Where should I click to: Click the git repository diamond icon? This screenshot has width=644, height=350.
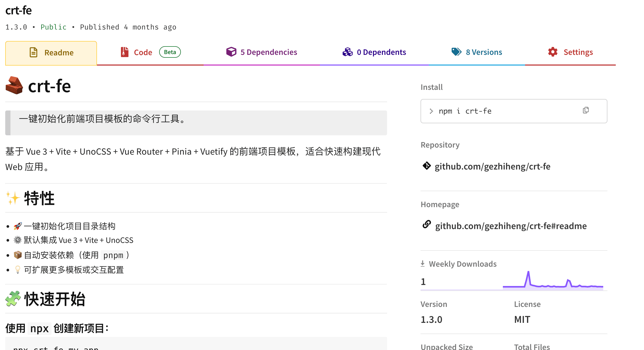click(x=427, y=166)
